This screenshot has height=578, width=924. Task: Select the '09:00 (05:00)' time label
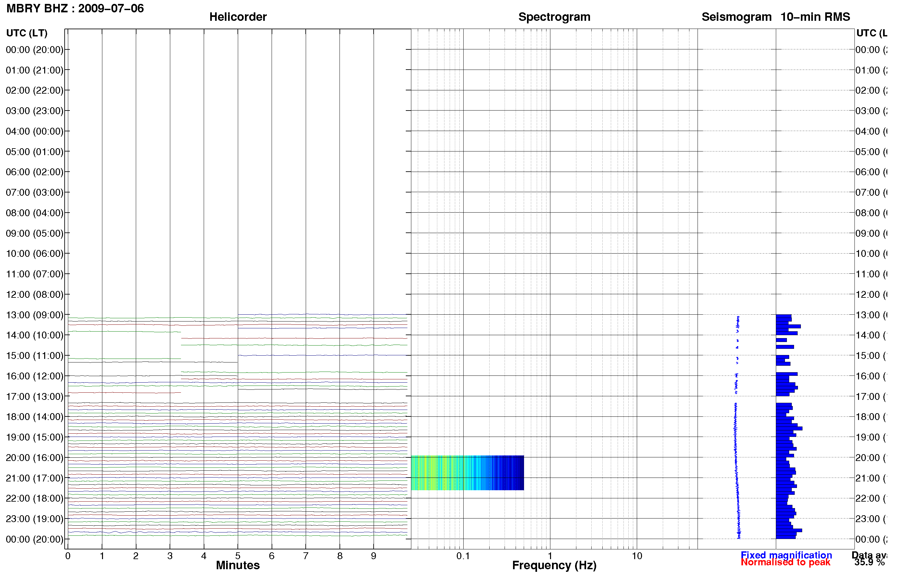point(34,233)
